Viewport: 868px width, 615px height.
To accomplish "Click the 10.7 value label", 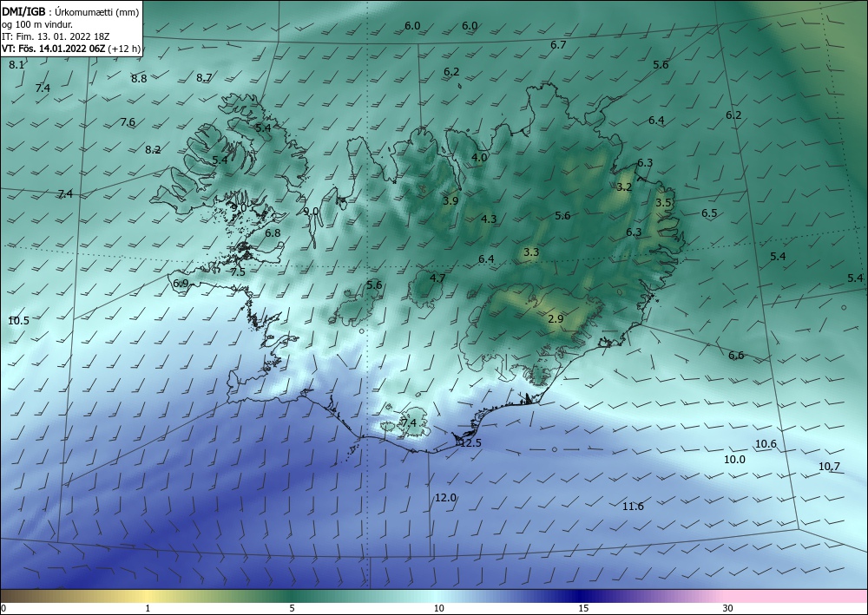I will [829, 467].
